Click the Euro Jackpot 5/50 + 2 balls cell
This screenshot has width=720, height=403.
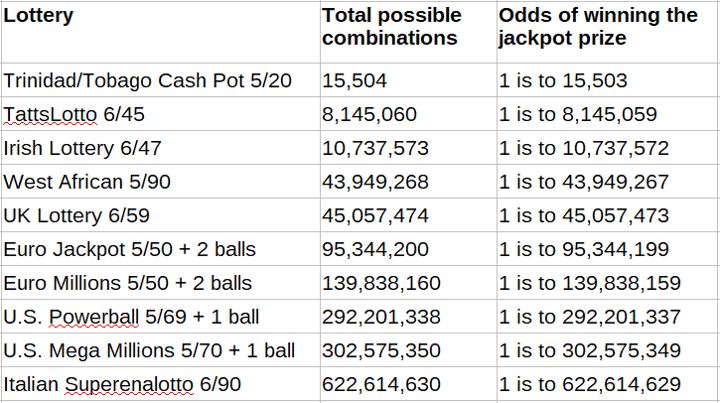[x=161, y=249]
